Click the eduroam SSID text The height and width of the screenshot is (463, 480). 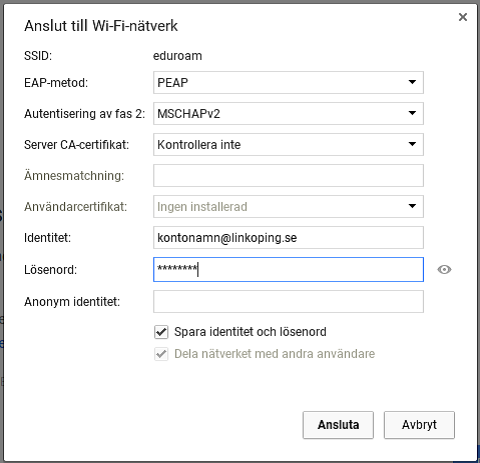tap(177, 56)
